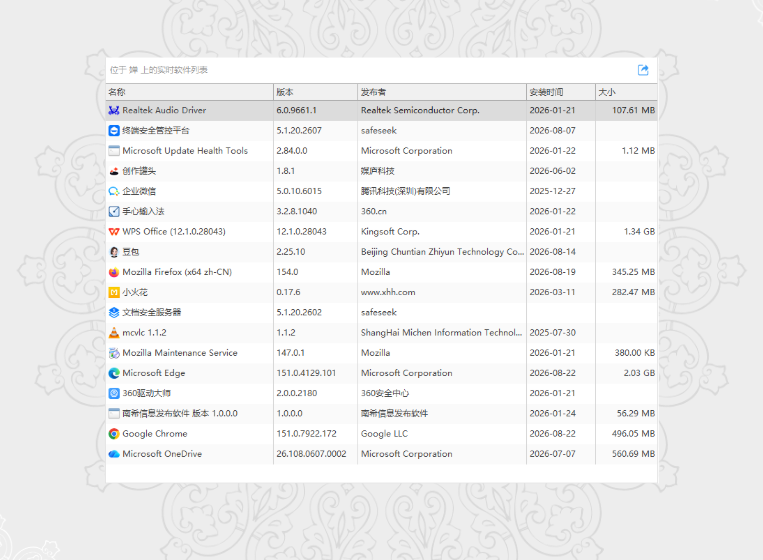Viewport: 763px width, 560px height.
Task: Click the Microsoft OneDrive icon
Action: point(114,454)
